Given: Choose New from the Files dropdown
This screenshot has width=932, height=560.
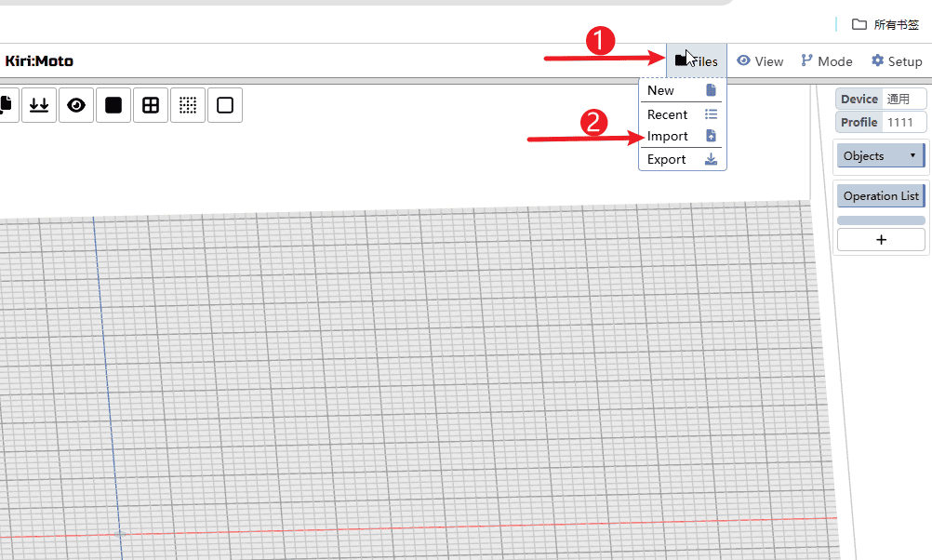Looking at the screenshot, I should pyautogui.click(x=661, y=90).
